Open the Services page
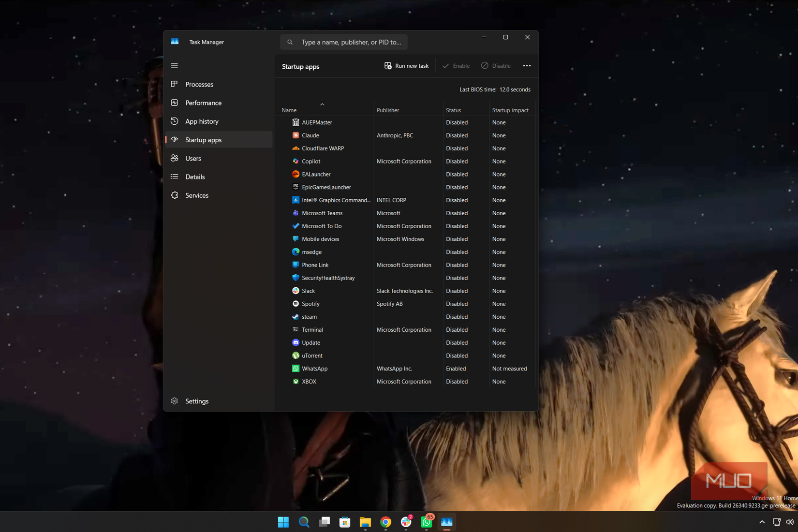Image resolution: width=798 pixels, height=532 pixels. (219, 195)
